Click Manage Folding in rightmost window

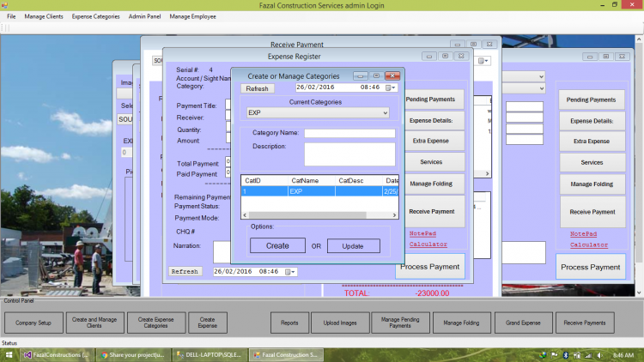592,184
